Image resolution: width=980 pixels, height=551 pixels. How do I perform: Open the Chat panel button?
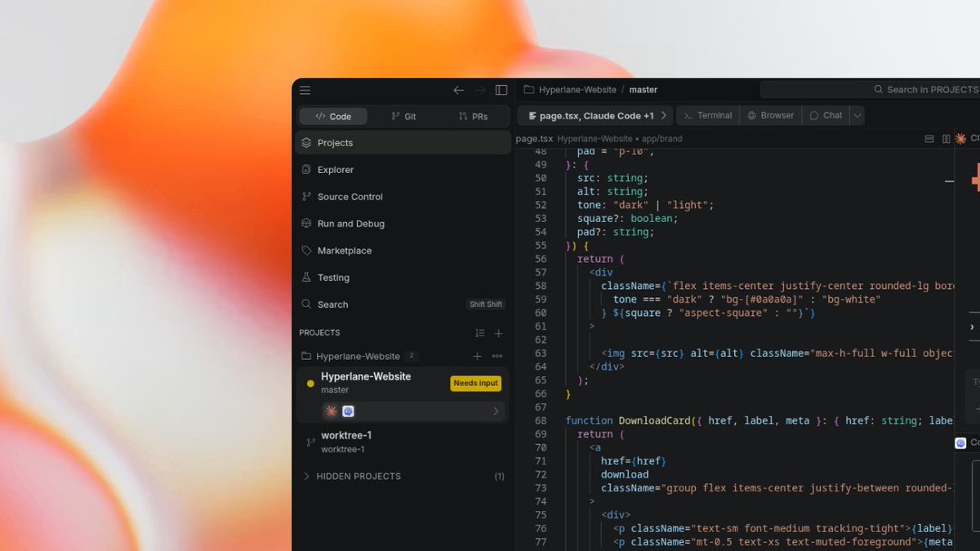tap(826, 116)
